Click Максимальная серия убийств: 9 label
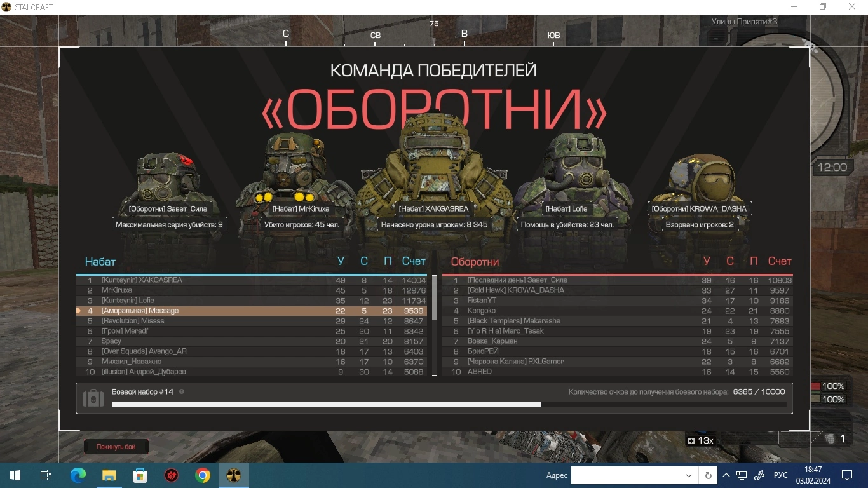868x488 pixels. click(169, 224)
